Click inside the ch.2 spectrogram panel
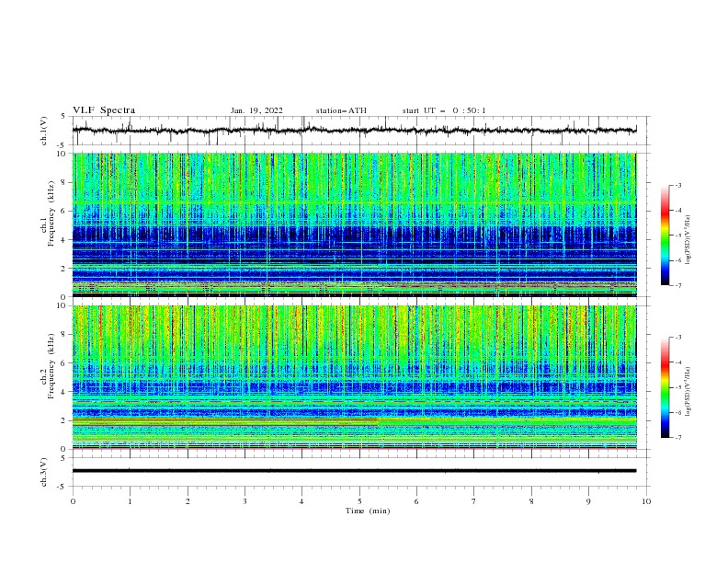This screenshot has width=728, height=563. (354, 377)
